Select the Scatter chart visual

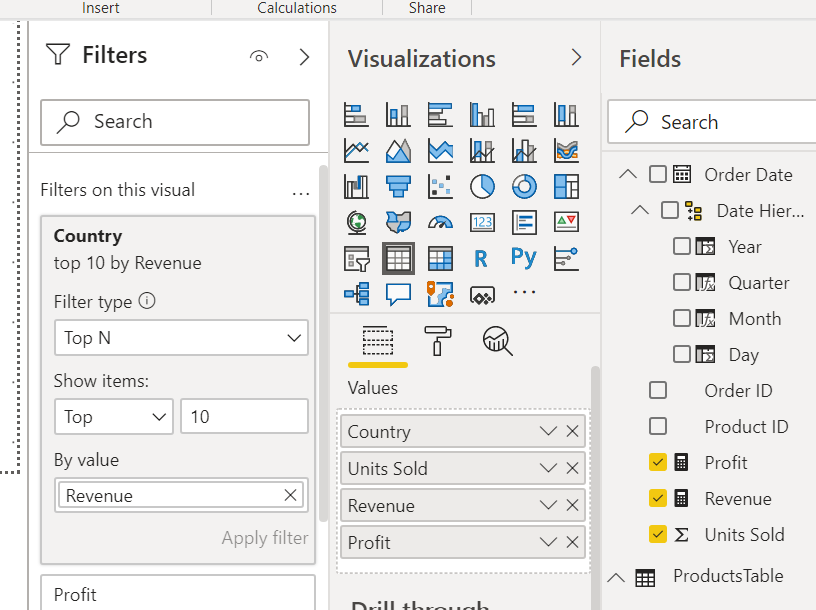(440, 186)
